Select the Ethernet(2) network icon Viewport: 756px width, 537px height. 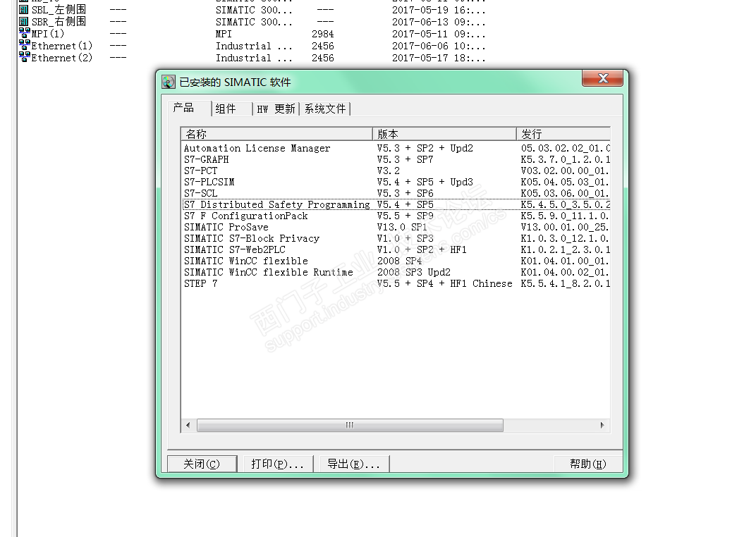24,57
